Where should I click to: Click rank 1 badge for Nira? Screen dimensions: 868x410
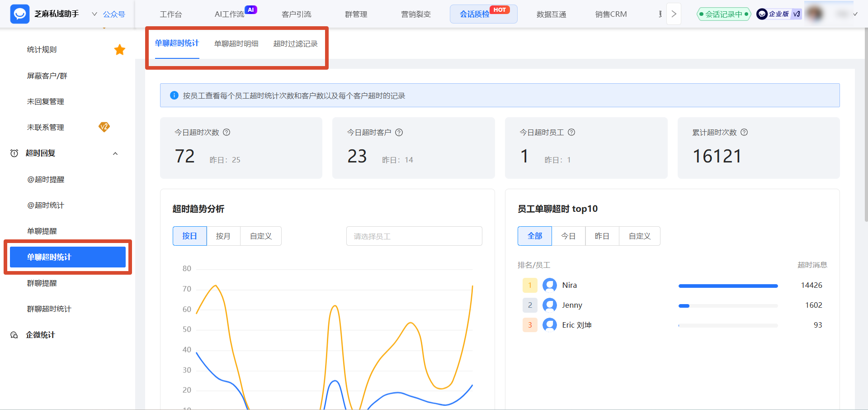pyautogui.click(x=530, y=285)
